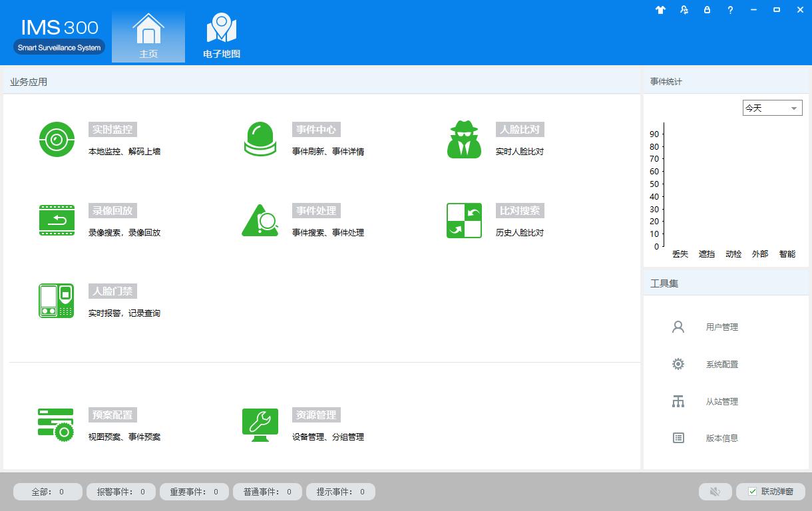The image size is (812, 511).
Task: Open the switch user icon in title bar
Action: click(684, 10)
